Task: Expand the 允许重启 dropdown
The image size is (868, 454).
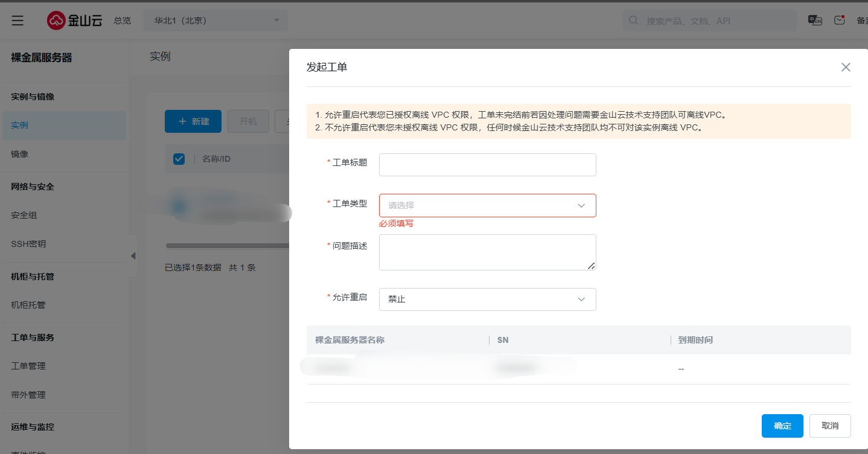Action: point(487,299)
